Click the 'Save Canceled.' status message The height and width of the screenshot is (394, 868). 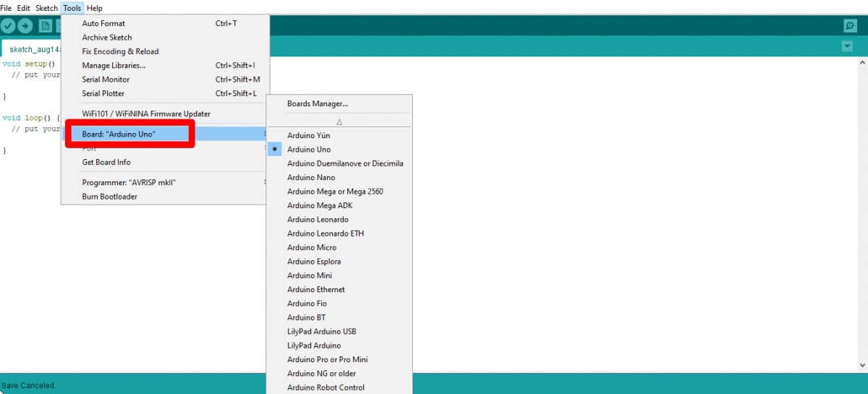coord(28,386)
